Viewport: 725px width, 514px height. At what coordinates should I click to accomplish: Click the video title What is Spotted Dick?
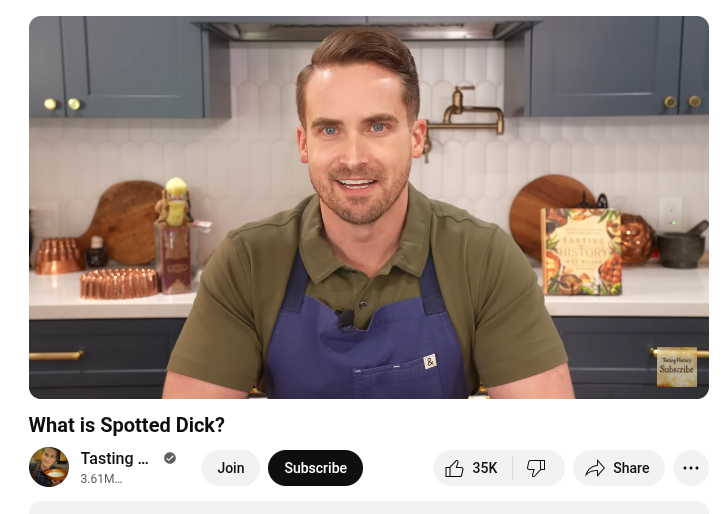click(x=127, y=425)
